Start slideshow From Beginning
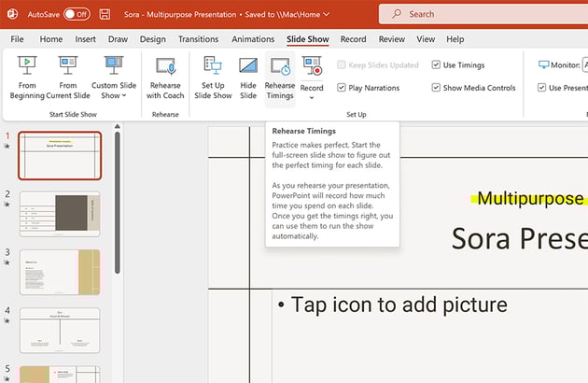The image size is (588, 383). click(27, 76)
